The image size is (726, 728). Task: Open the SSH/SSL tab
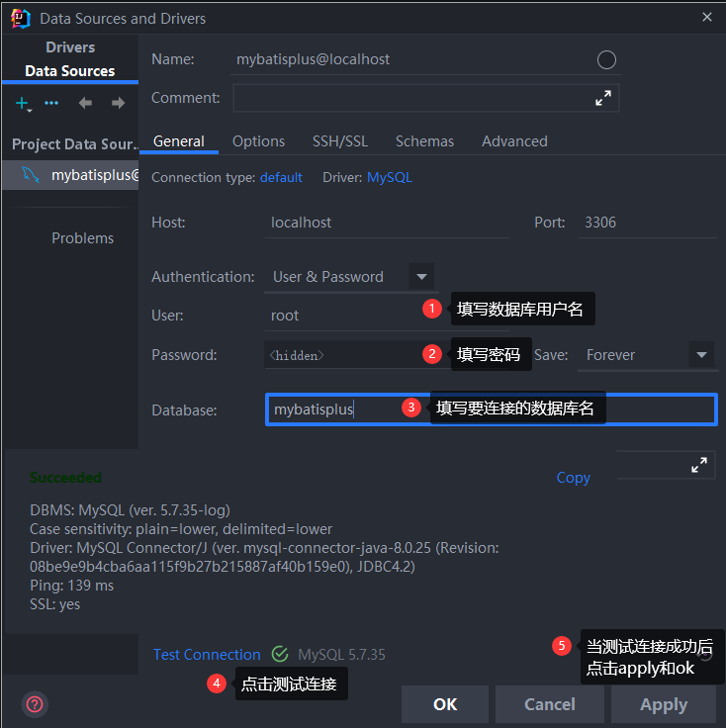coord(340,141)
